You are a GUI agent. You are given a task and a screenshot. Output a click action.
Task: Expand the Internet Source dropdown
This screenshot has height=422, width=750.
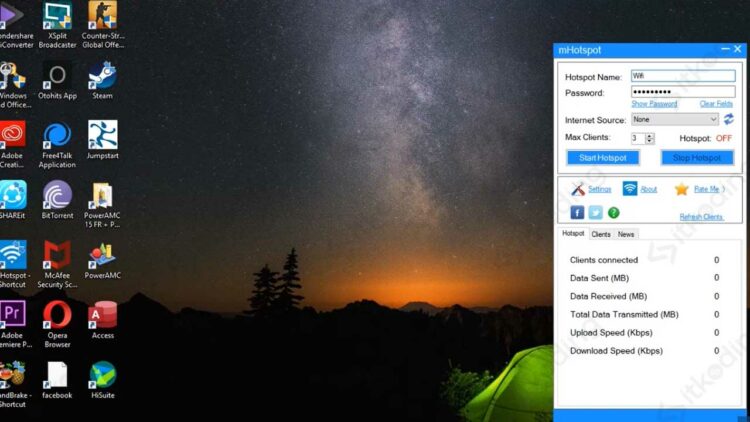coord(674,119)
